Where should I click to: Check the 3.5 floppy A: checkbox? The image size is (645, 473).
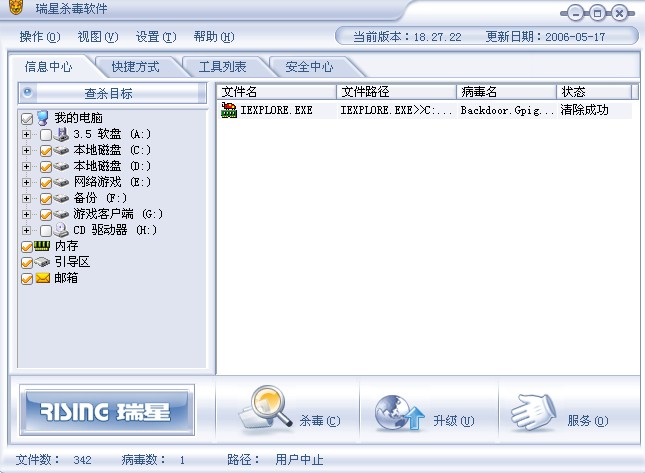pos(46,134)
